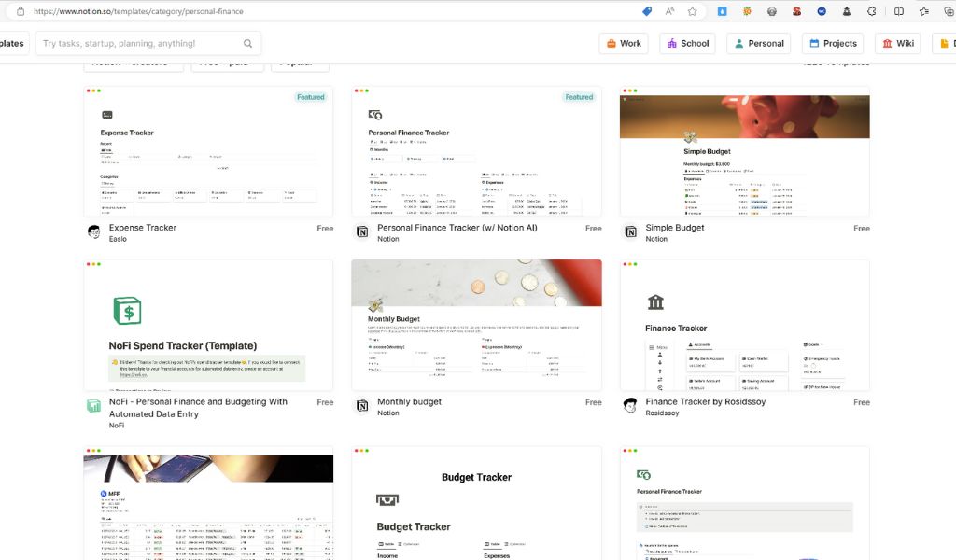Viewport: 956px width, 560px height.
Task: Click Featured badge on Personal Finance Tracker card
Action: [579, 97]
